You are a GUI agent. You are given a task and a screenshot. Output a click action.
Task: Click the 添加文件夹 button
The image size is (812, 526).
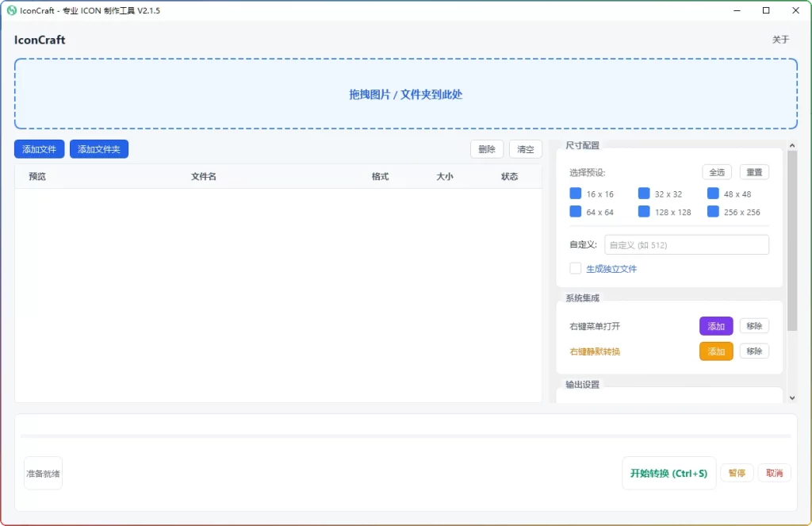[x=98, y=148]
